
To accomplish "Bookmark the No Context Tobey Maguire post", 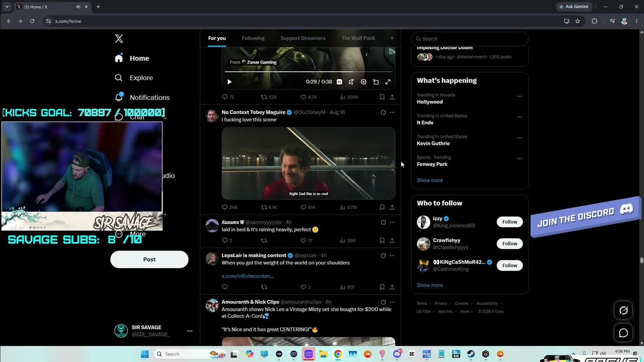I will click(382, 207).
